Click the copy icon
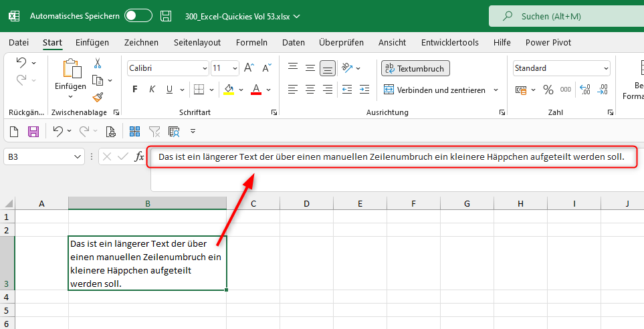This screenshot has height=329, width=644. [98, 80]
